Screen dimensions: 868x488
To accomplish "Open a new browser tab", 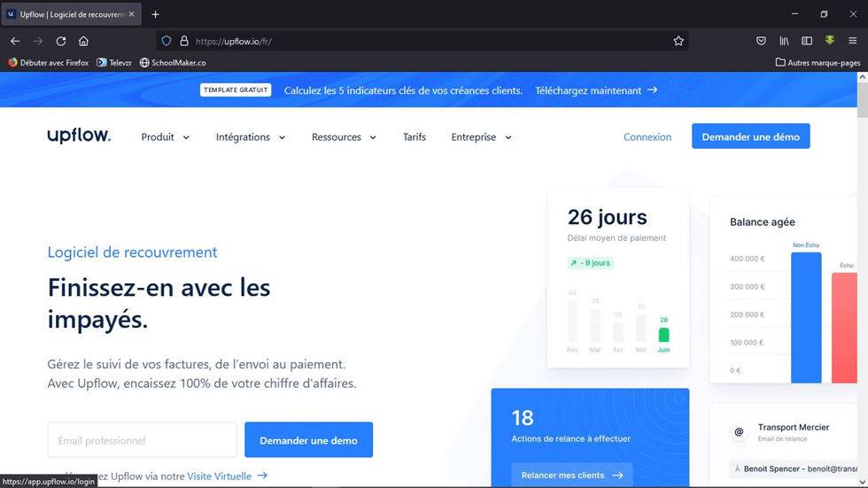I will coord(155,14).
